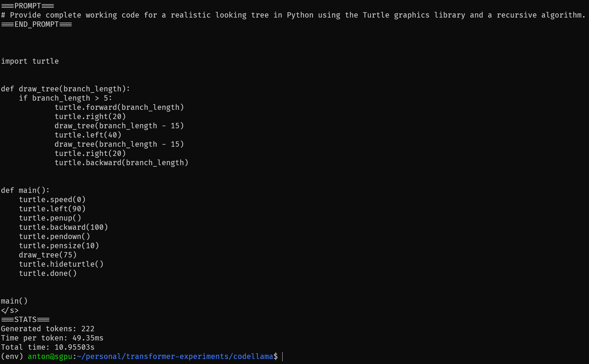Click the 'turtle.penup()' line
Screen dimensions: 589x364
tap(50, 218)
